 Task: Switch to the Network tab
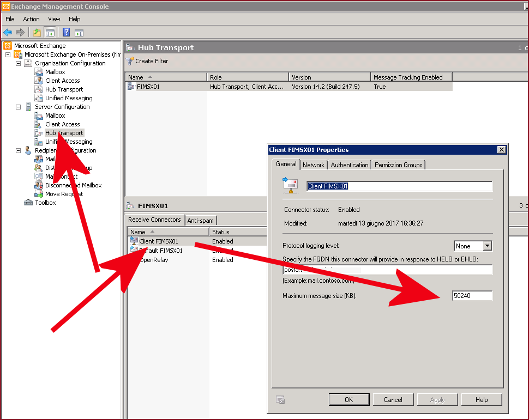click(314, 165)
